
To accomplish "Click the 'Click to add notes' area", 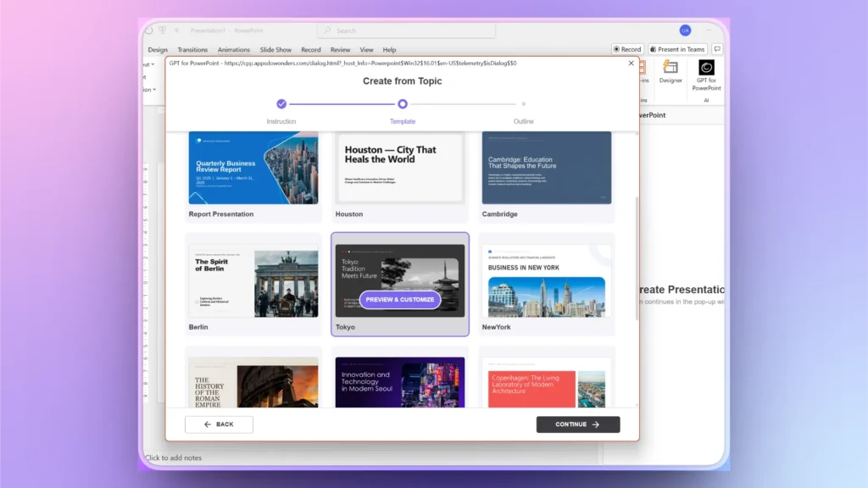I will click(x=173, y=457).
